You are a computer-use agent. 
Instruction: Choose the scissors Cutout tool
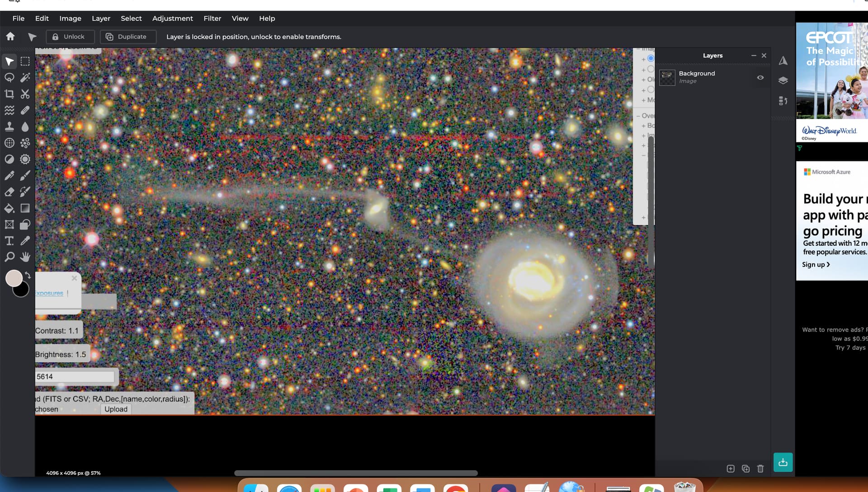pyautogui.click(x=25, y=94)
